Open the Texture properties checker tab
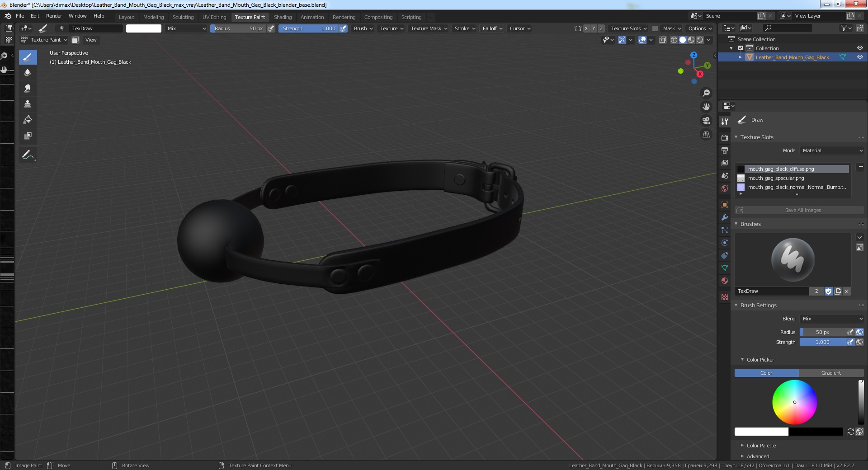Screen dimensions: 868x470 coord(725,297)
